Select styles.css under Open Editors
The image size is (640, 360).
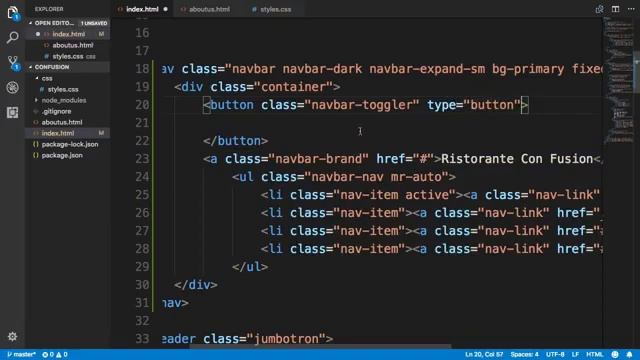tap(68, 56)
